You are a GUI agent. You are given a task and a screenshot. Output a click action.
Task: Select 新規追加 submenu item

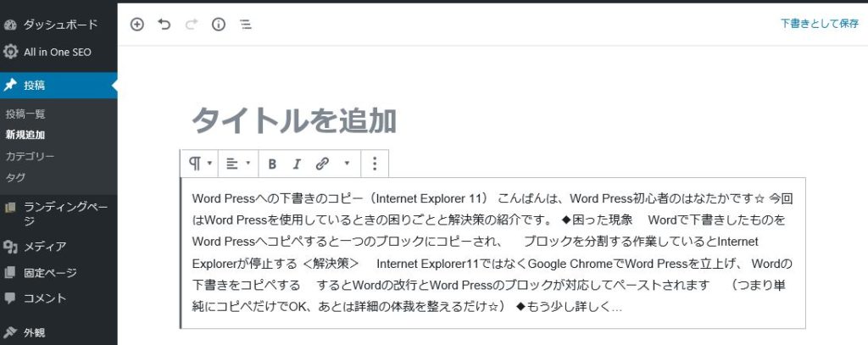[x=25, y=135]
